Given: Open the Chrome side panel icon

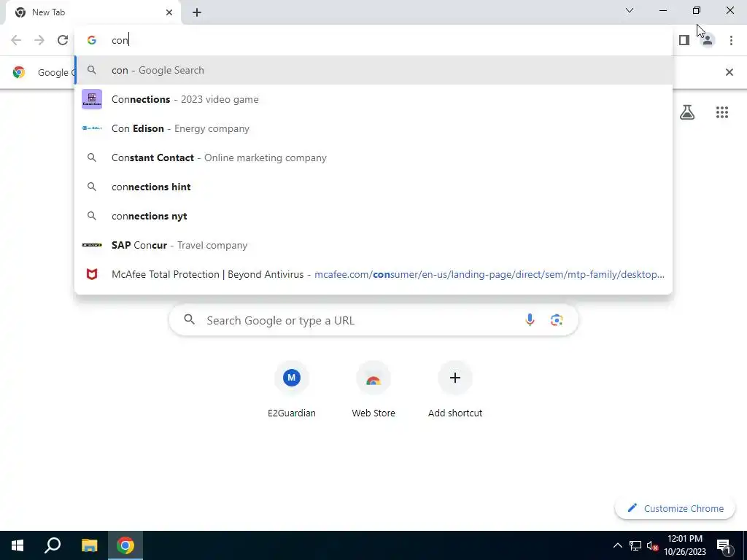Looking at the screenshot, I should [684, 40].
